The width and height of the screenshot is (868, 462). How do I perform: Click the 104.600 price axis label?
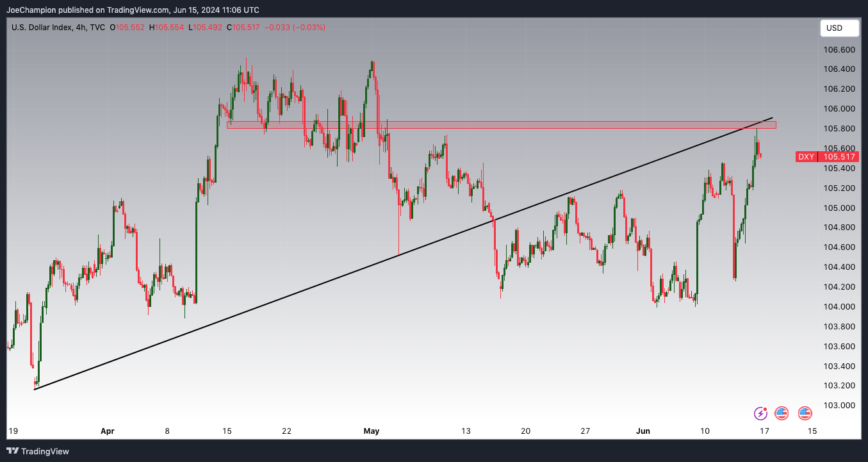pos(839,247)
